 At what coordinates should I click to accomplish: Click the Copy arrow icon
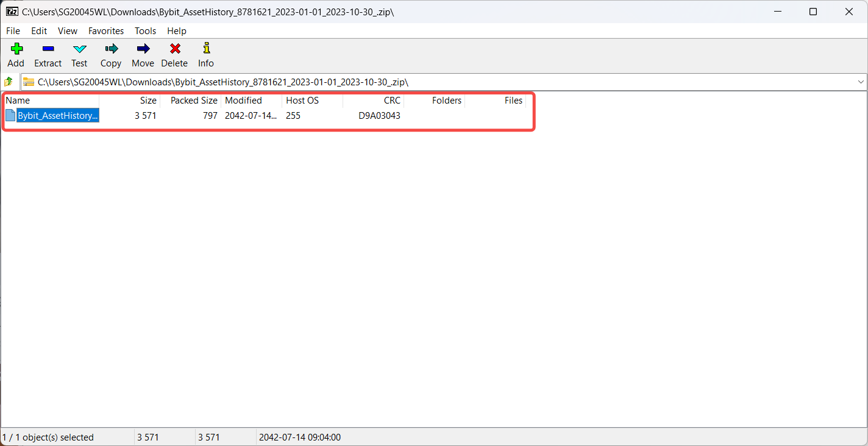pyautogui.click(x=111, y=49)
